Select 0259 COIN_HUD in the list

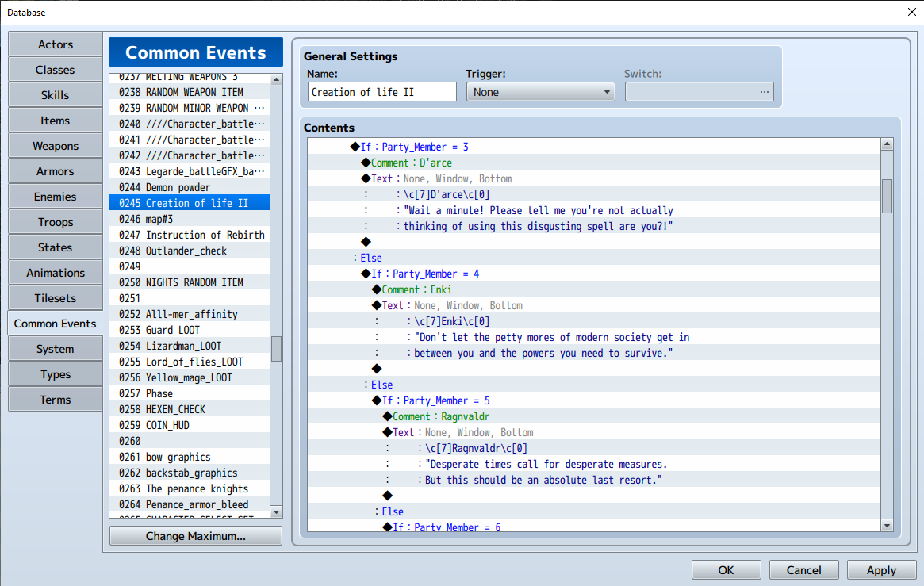[189, 425]
